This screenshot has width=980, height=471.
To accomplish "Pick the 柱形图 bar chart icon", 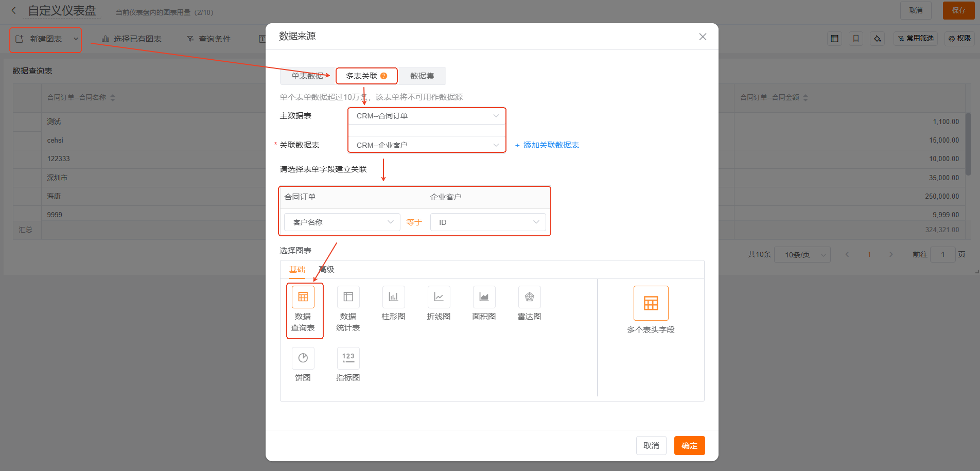I will [393, 298].
